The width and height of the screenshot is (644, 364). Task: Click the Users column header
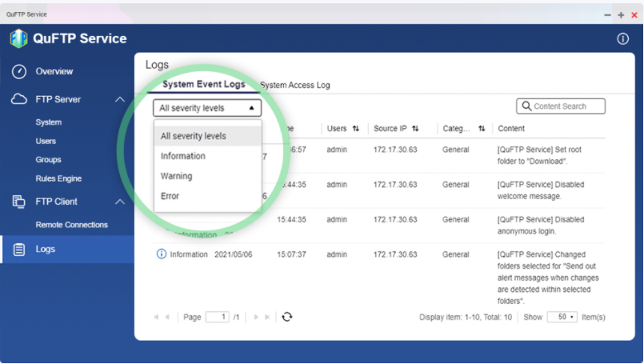(337, 129)
